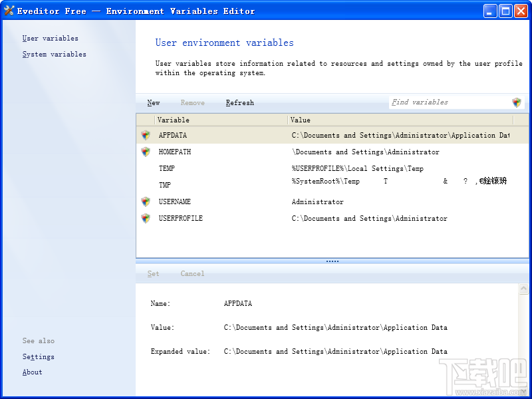The width and height of the screenshot is (532, 399).
Task: Select the USERPROFILE variable row
Action: pos(332,218)
